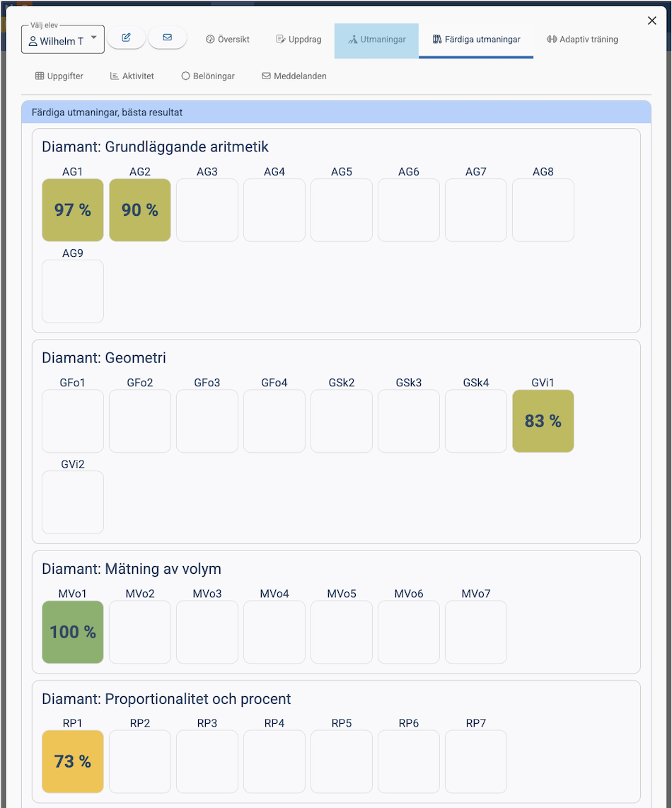Go to the Adaptiv träning tab
Screen dimensions: 672x808
point(582,40)
